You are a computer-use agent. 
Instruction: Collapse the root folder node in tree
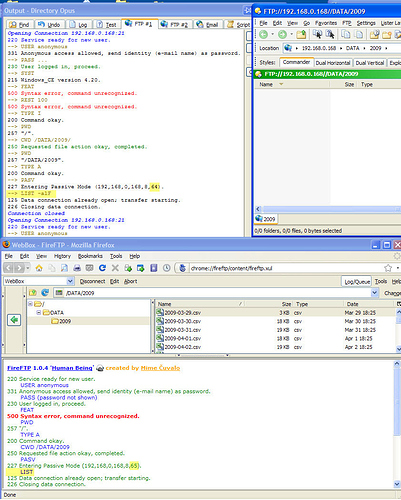(x=30, y=304)
